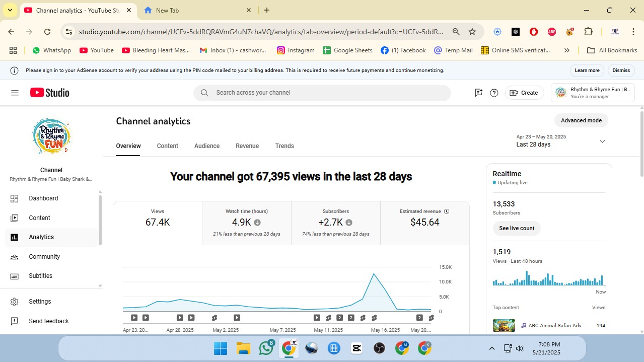Open WhatsApp from the Windows taskbar

point(266,348)
